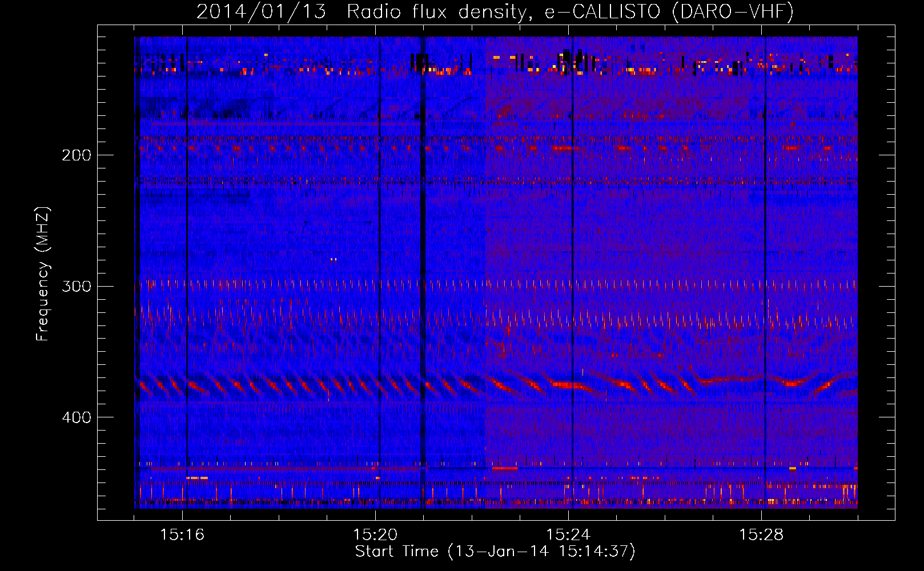The image size is (924, 571).
Task: Click the 15:20 time tick label
Action: click(x=375, y=535)
